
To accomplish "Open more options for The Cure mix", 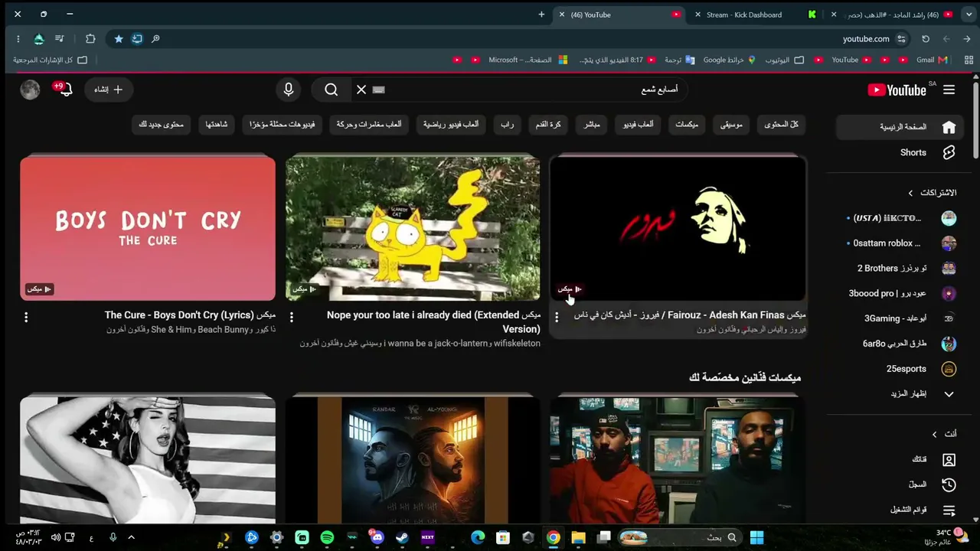I will [x=26, y=316].
